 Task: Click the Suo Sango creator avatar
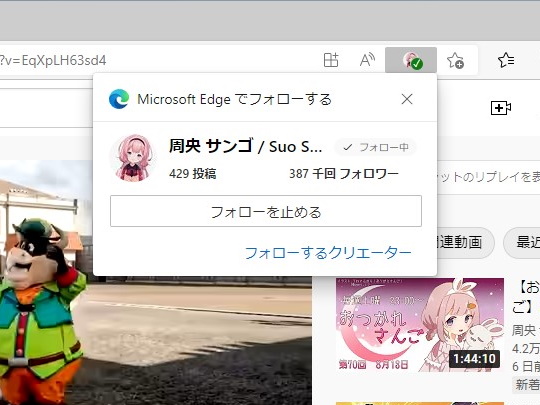click(x=133, y=158)
